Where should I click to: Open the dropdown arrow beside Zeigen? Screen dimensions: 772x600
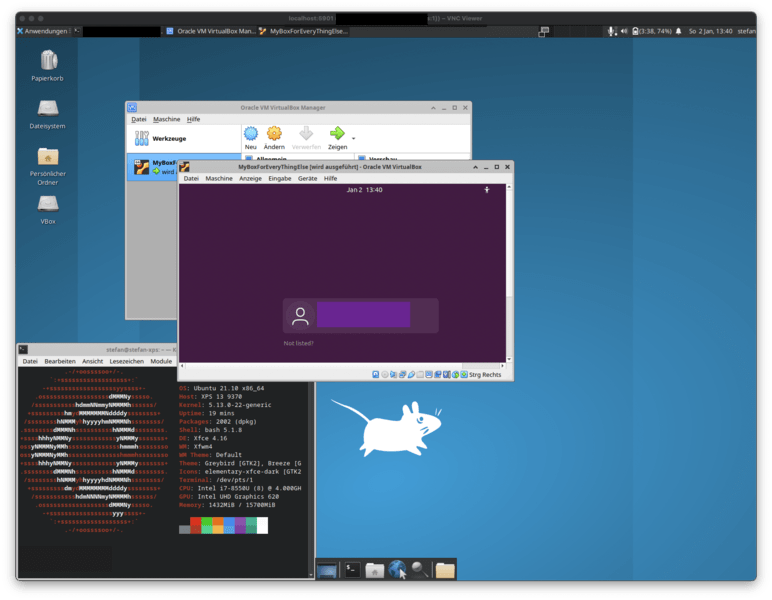354,139
